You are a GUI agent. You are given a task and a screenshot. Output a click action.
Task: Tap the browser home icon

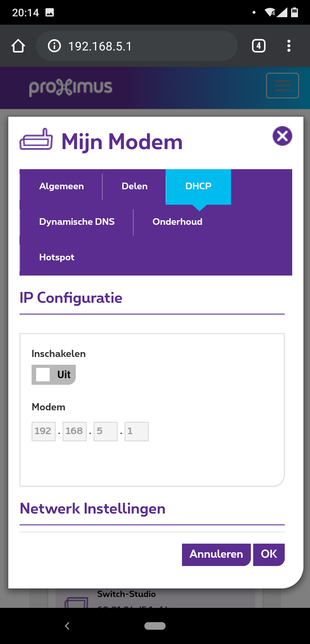coord(18,46)
